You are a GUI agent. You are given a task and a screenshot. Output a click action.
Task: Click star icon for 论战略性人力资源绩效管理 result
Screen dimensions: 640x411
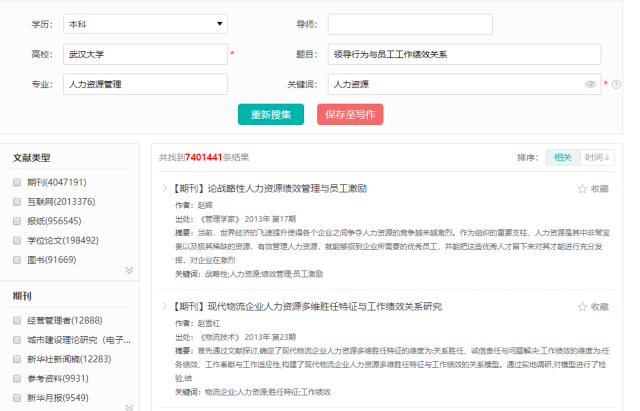coord(582,189)
